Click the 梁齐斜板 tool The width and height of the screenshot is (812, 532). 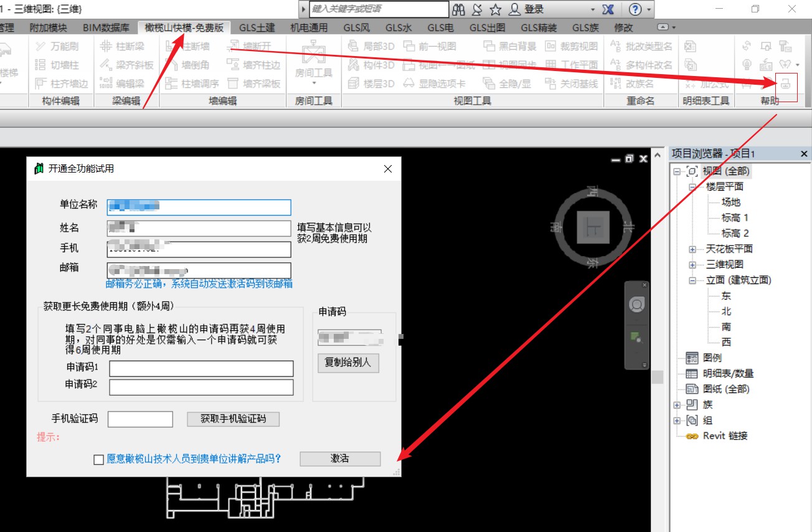tap(126, 65)
